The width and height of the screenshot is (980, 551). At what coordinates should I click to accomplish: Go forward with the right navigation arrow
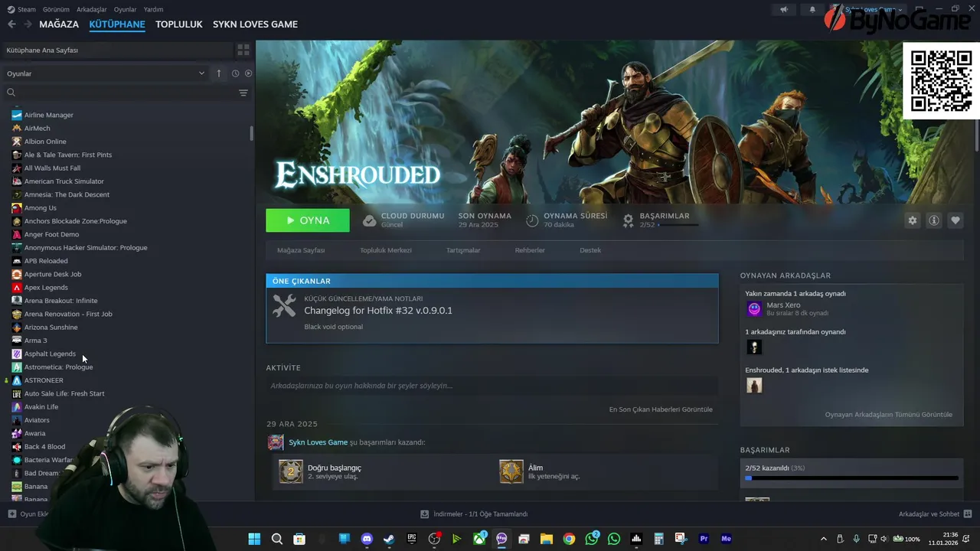click(x=28, y=24)
